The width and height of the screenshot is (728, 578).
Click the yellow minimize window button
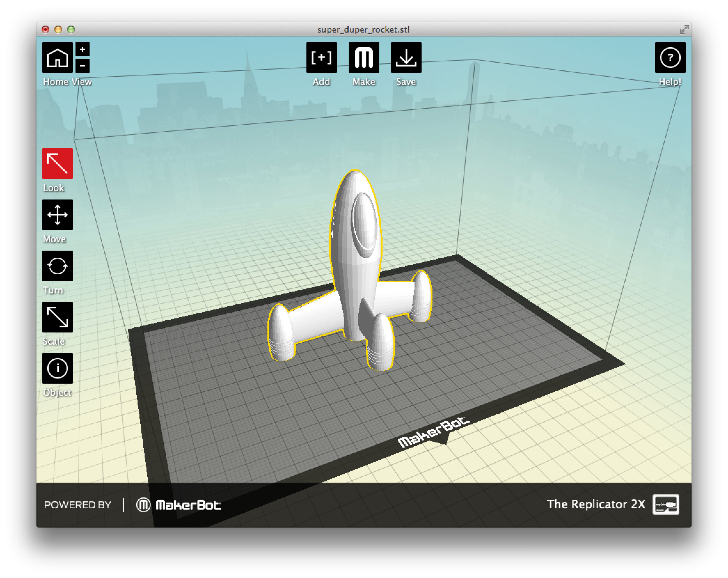click(x=58, y=29)
